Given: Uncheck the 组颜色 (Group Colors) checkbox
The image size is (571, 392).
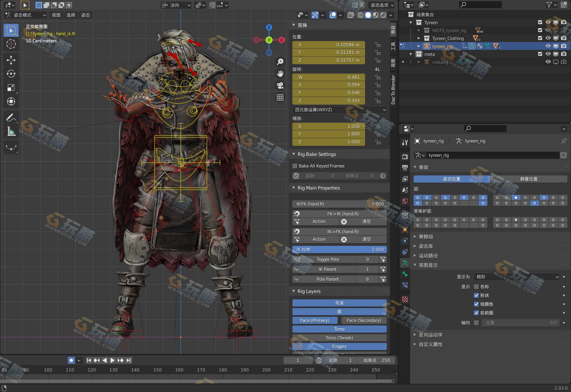Looking at the screenshot, I should point(476,304).
